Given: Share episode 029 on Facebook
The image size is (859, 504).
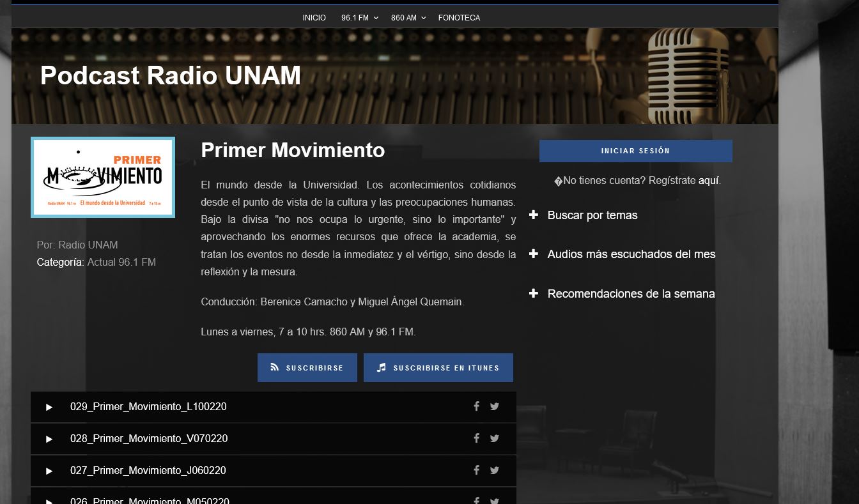Looking at the screenshot, I should pos(476,406).
